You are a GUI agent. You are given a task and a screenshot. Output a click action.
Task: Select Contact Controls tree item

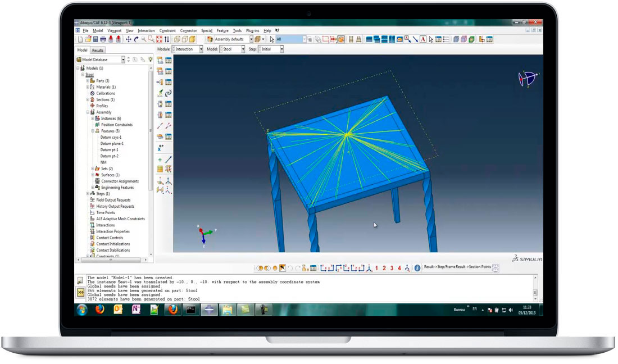click(110, 238)
